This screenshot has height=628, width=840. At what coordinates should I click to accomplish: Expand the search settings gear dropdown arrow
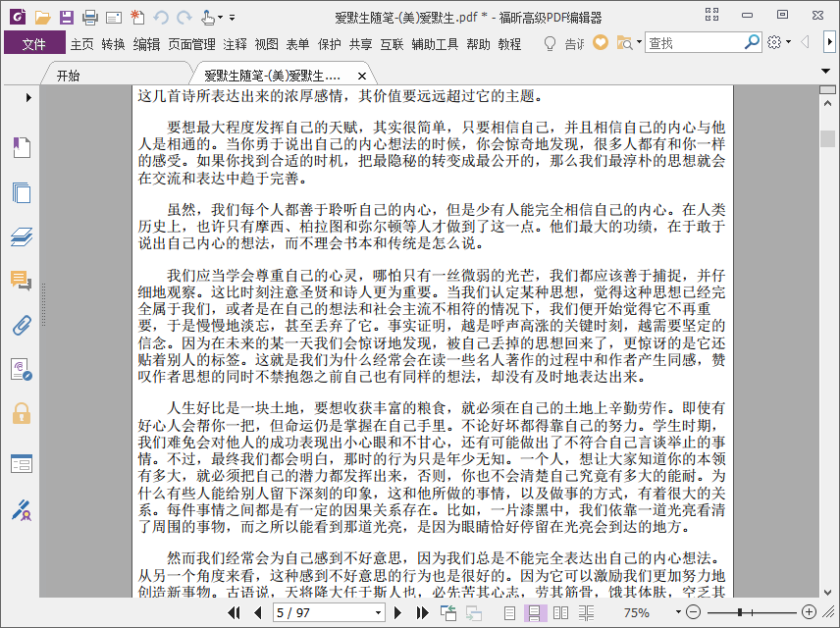pyautogui.click(x=789, y=42)
